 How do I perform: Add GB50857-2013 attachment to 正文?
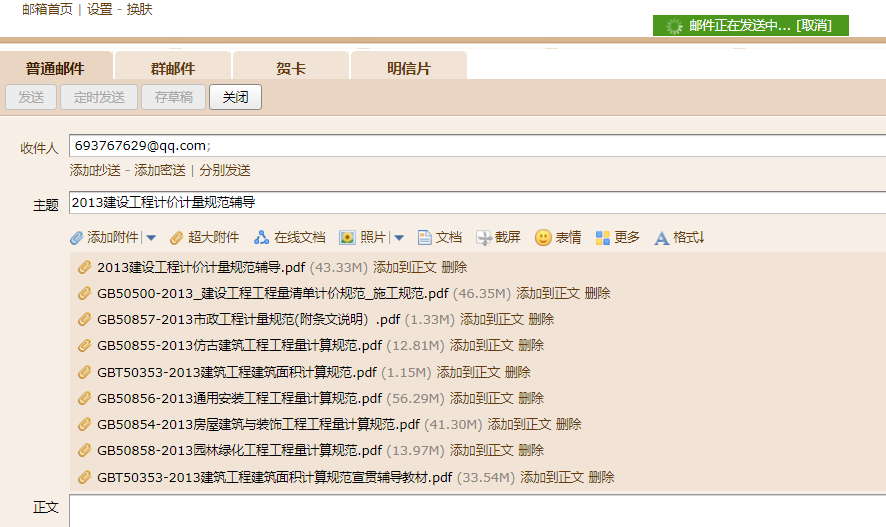(x=492, y=319)
